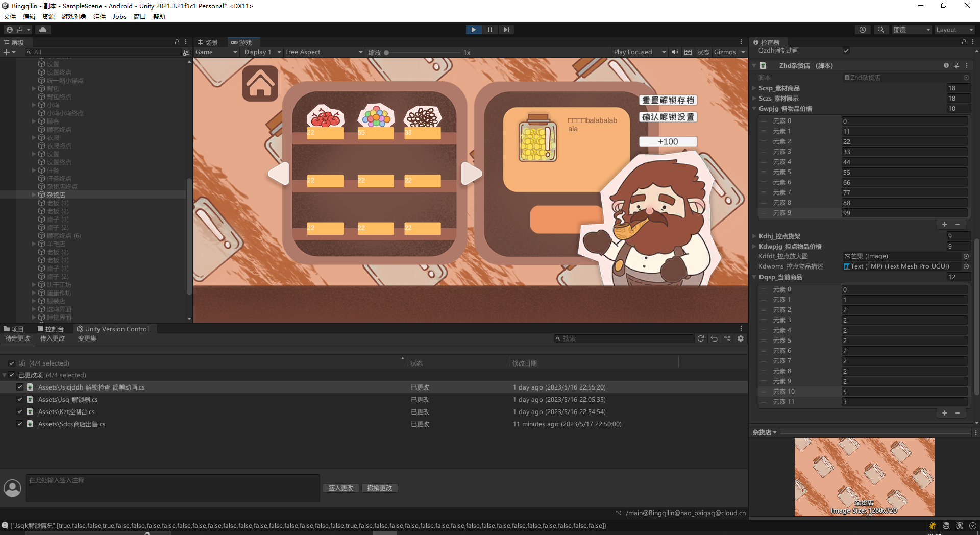Image resolution: width=980 pixels, height=535 pixels.
Task: Collapse the Dqsp current goods list
Action: [x=754, y=277]
